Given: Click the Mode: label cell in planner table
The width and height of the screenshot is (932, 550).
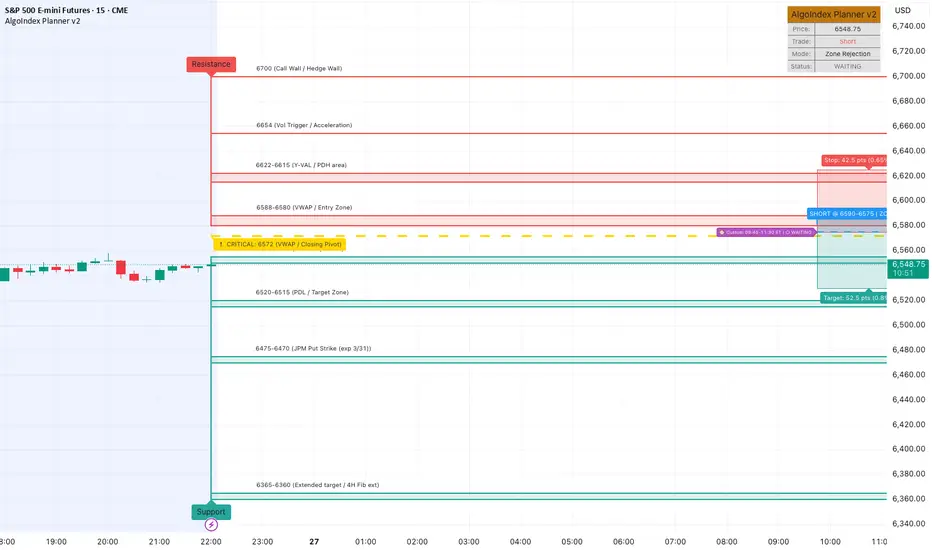Looking at the screenshot, I should (x=801, y=54).
